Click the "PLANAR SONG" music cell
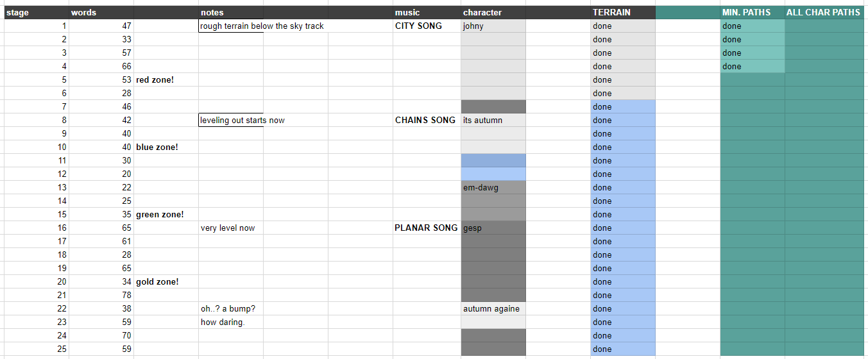The height and width of the screenshot is (359, 868). [x=427, y=228]
